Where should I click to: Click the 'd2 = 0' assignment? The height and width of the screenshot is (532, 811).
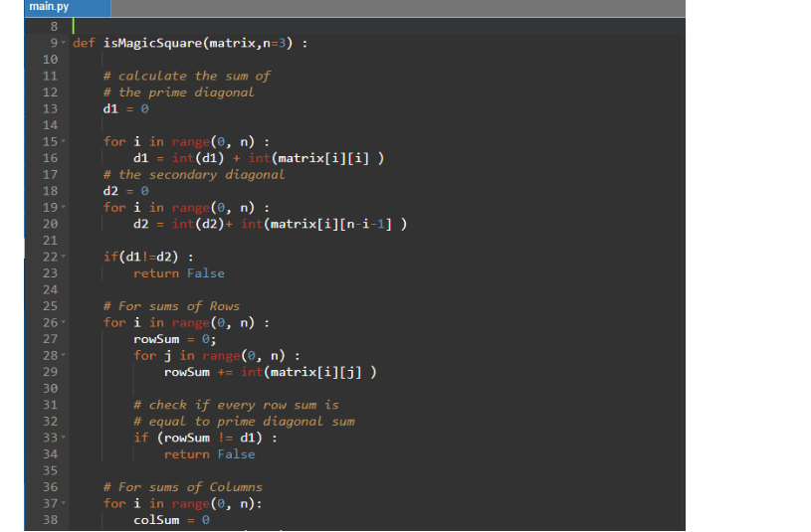(125, 191)
